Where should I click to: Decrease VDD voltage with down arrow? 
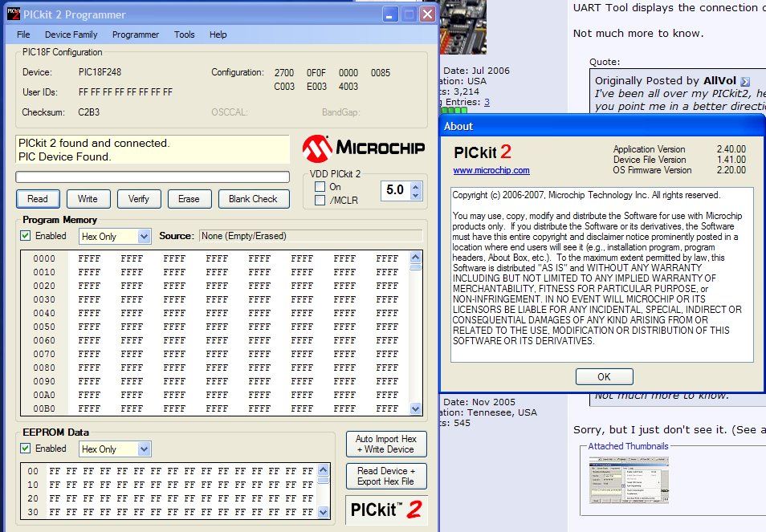415,195
